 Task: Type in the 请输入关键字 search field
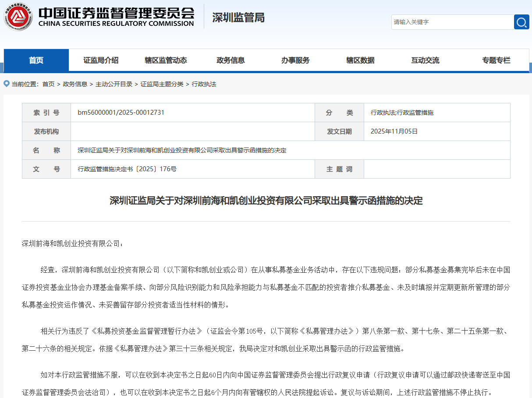[x=451, y=22]
